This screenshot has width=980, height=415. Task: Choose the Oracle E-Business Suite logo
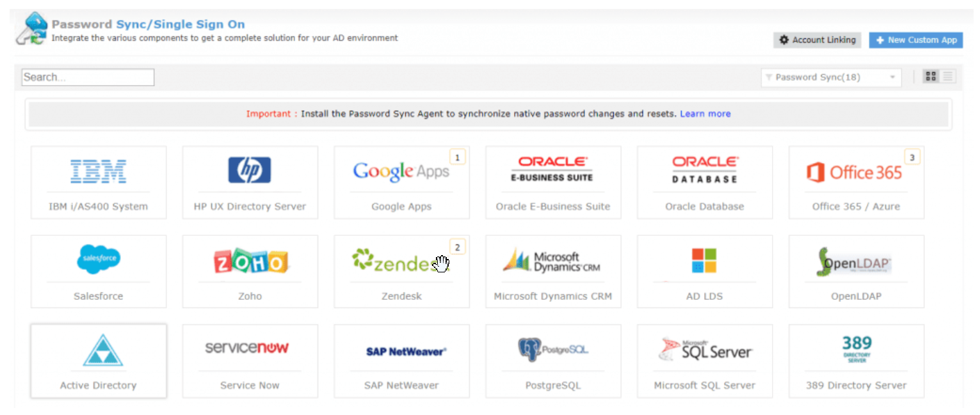click(x=552, y=169)
